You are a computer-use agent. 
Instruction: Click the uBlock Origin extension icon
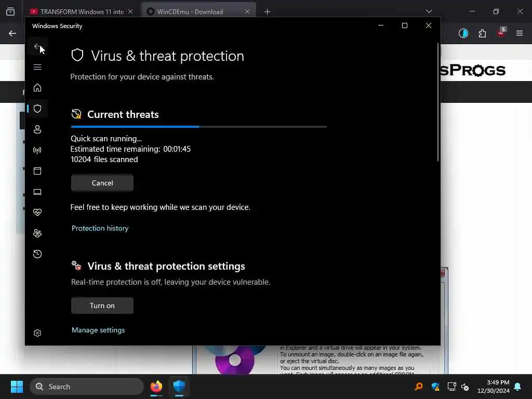(x=501, y=33)
